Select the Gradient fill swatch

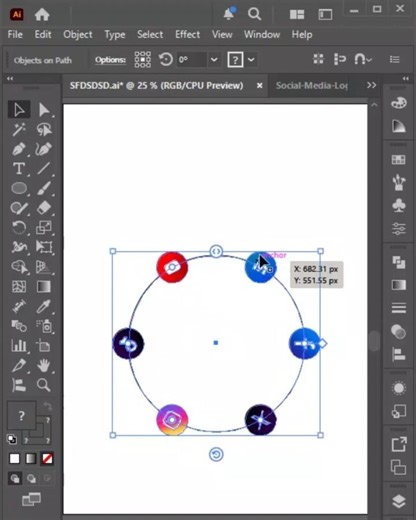31,459
